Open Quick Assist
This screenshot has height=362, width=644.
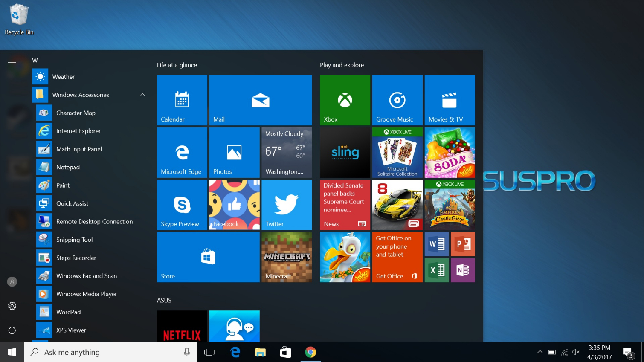point(91,203)
